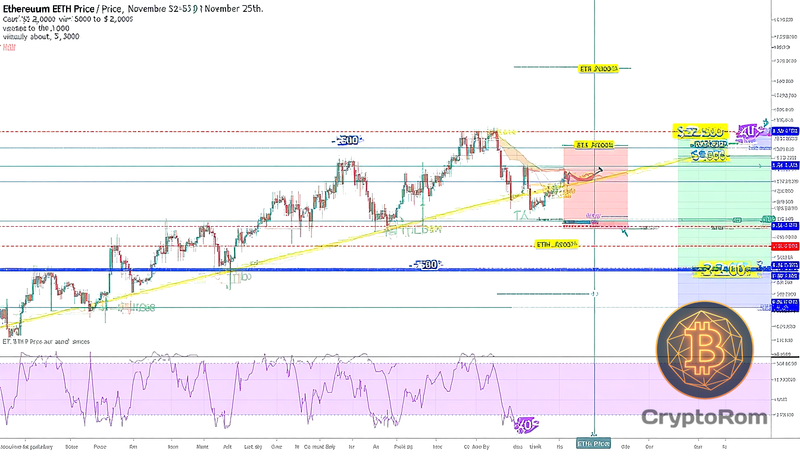Click the yellow ETH label above the chart
The image size is (800, 457).
pos(599,69)
